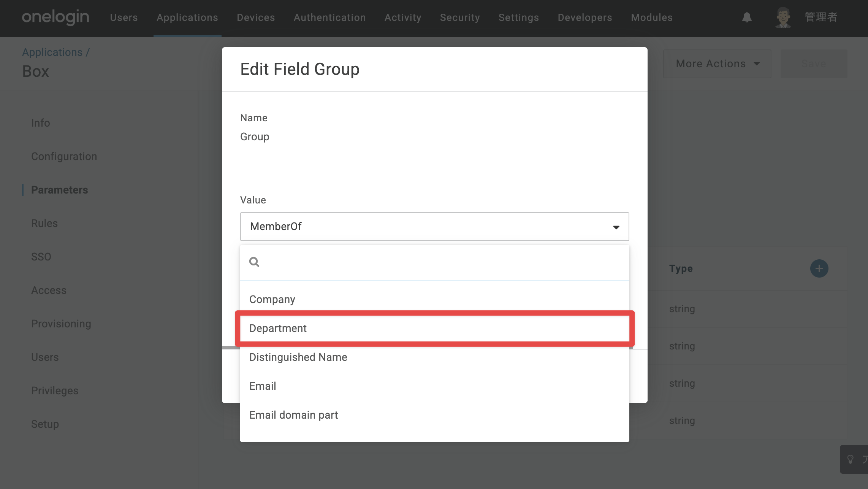The width and height of the screenshot is (868, 489).
Task: Click the search magnifier icon in dropdown
Action: point(254,262)
